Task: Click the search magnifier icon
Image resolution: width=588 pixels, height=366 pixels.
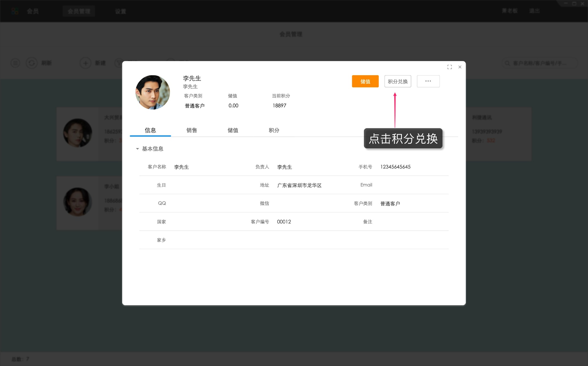Action: coord(507,63)
